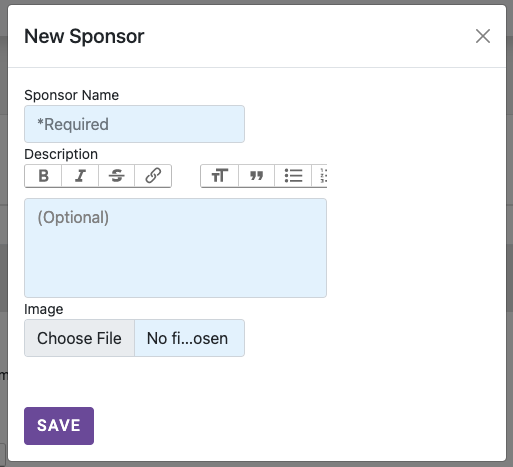Select the heading text-size tool
Viewport: 513px width, 467px height.
point(220,176)
